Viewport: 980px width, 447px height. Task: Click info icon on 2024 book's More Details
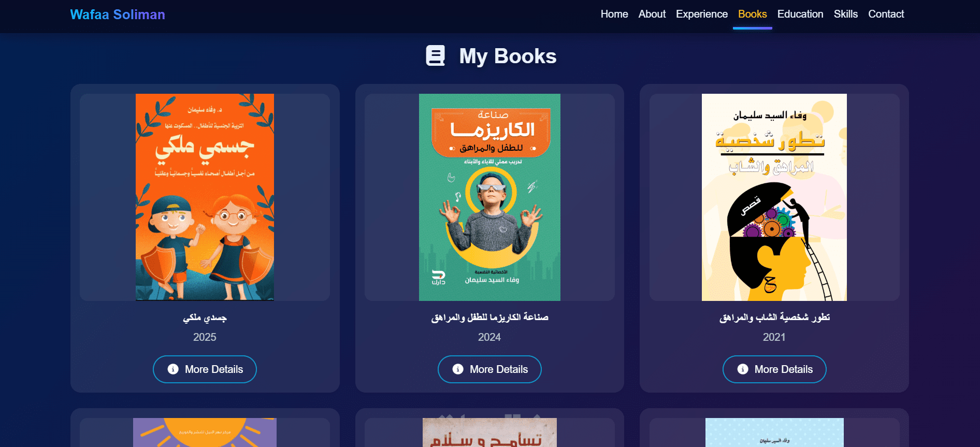pos(458,369)
